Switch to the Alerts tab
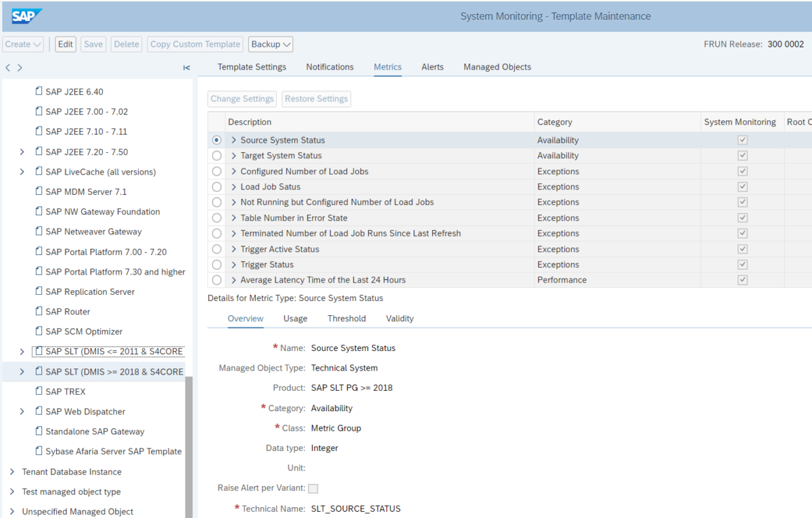Image resolution: width=812 pixels, height=518 pixels. tap(432, 67)
